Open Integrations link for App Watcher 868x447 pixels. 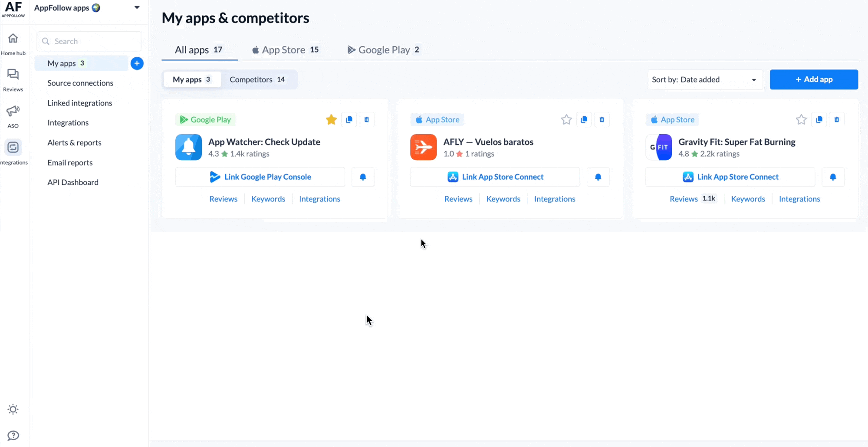(319, 199)
